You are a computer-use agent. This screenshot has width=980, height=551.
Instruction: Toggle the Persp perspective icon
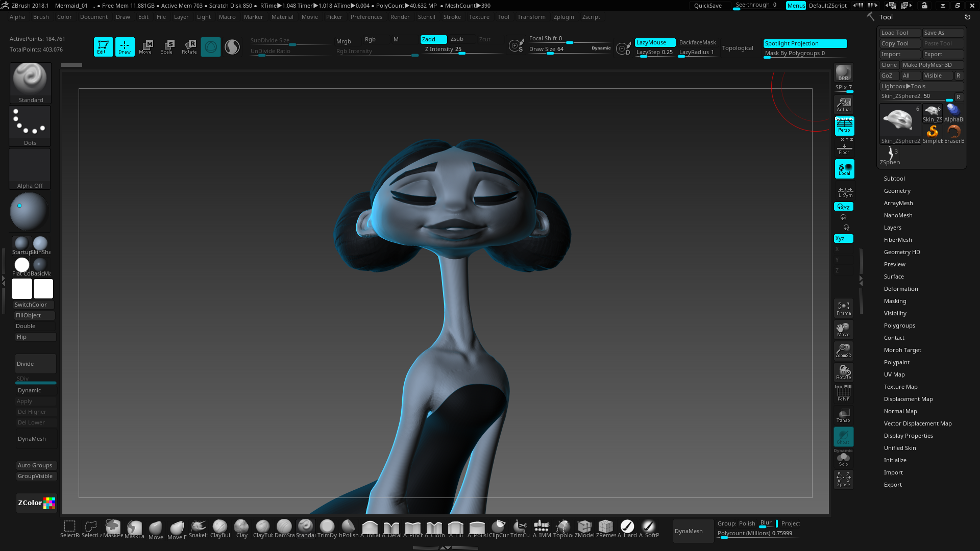pyautogui.click(x=844, y=126)
